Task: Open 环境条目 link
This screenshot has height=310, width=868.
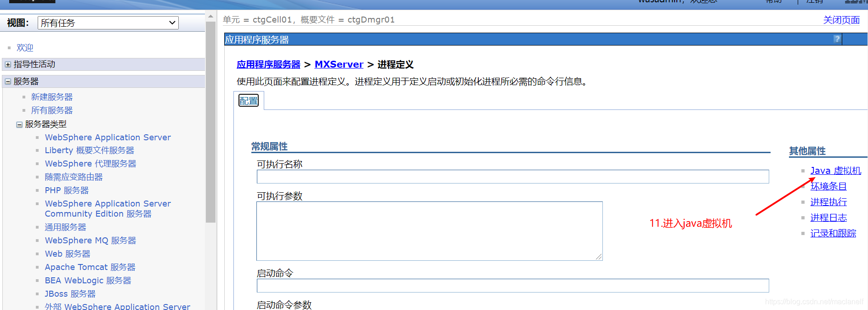Action: click(x=828, y=186)
